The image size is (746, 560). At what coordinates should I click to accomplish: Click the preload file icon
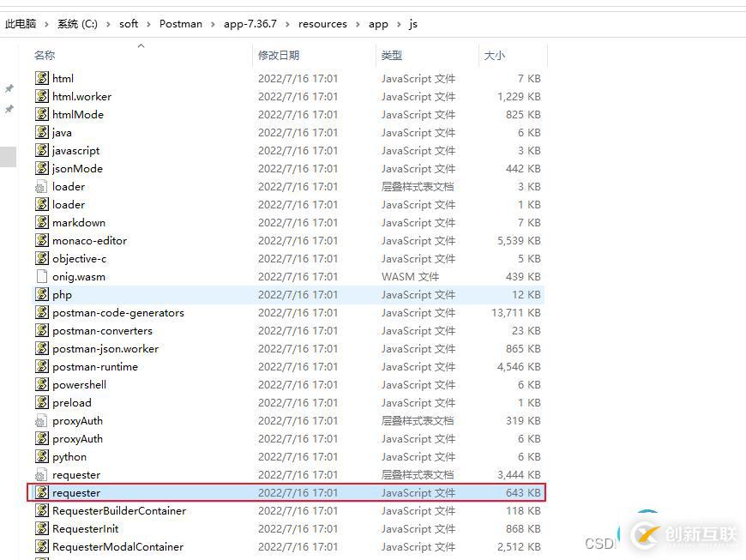[42, 402]
